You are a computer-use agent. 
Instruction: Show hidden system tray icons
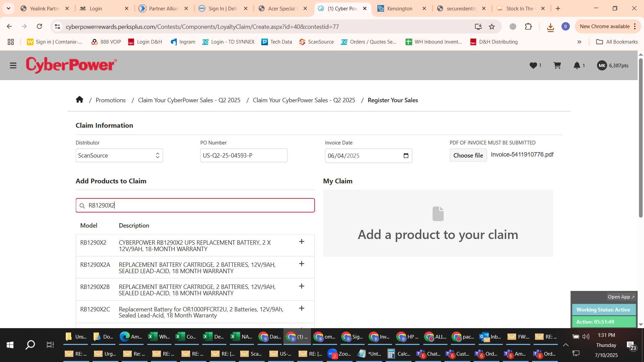pyautogui.click(x=566, y=345)
